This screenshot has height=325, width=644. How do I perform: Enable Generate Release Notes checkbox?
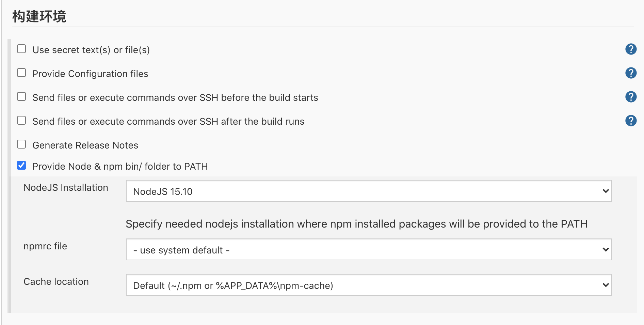pyautogui.click(x=21, y=144)
